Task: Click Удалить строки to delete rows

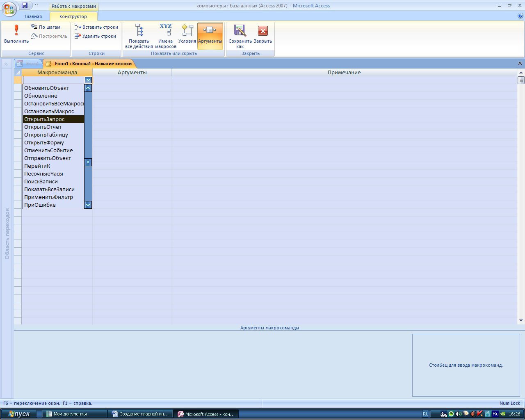Action: pos(96,36)
